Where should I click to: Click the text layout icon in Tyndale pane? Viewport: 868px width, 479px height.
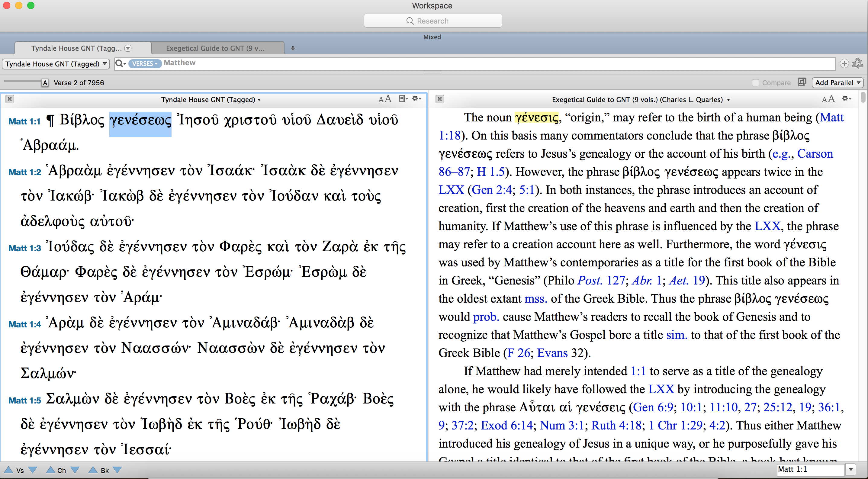tap(403, 99)
